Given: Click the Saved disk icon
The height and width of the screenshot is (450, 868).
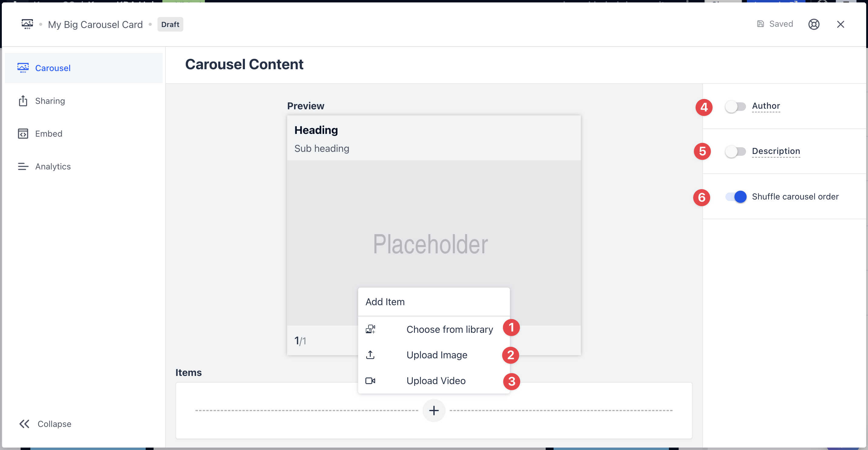Looking at the screenshot, I should pos(760,24).
